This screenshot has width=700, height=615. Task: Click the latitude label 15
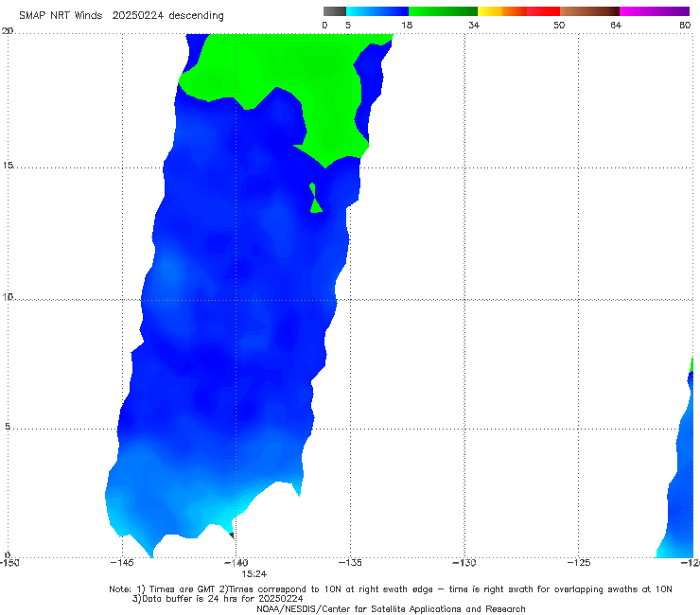pyautogui.click(x=8, y=166)
